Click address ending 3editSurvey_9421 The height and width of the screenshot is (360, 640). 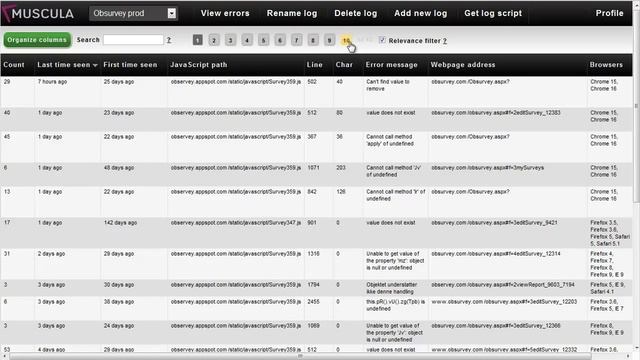[x=494, y=223]
